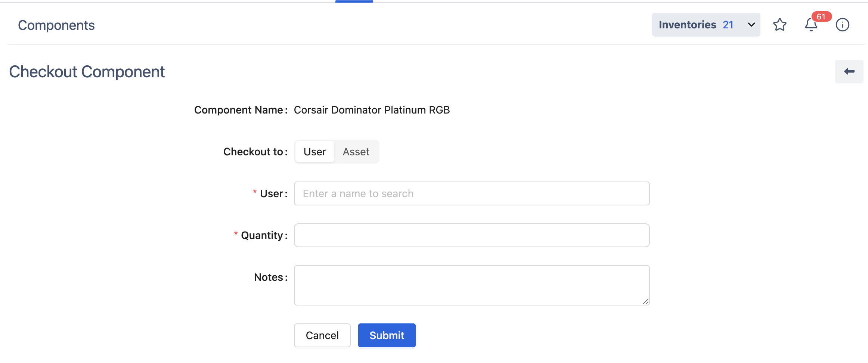The height and width of the screenshot is (363, 868).
Task: Click the red 61 notification badge
Action: click(821, 17)
